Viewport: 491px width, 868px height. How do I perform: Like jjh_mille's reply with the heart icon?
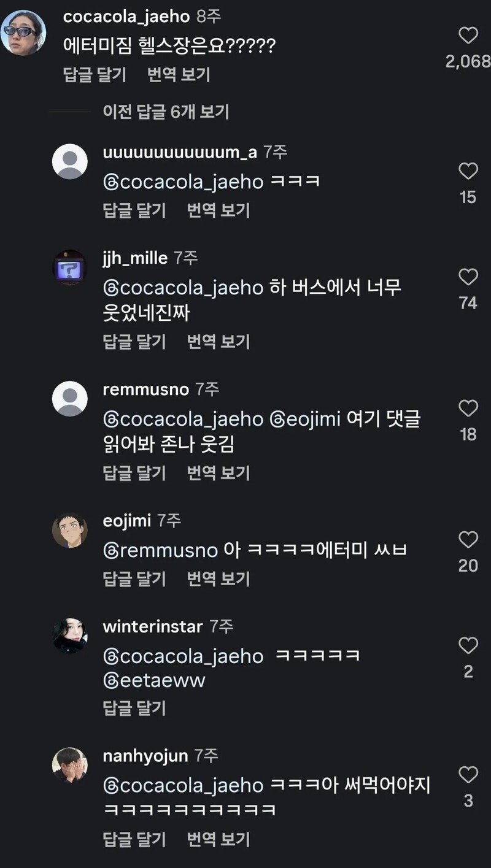point(468,277)
